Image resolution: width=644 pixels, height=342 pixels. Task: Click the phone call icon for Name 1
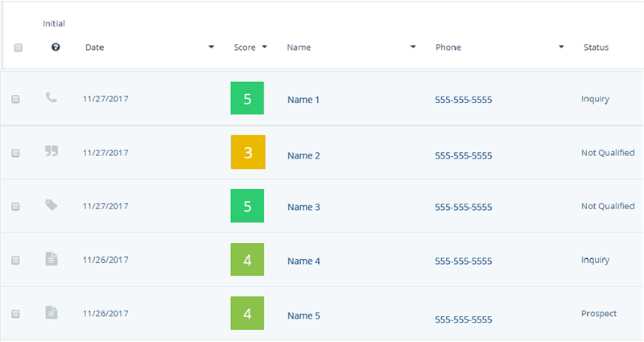(52, 97)
